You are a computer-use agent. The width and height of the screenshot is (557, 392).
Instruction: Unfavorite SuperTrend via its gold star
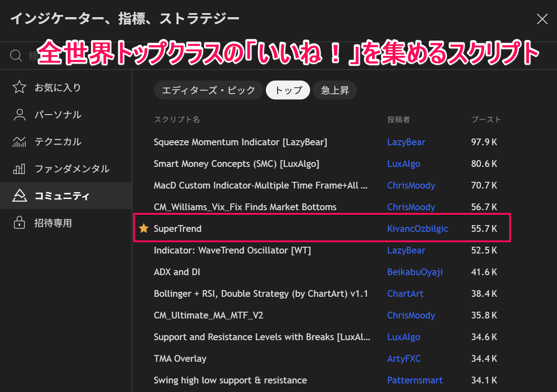pos(144,228)
